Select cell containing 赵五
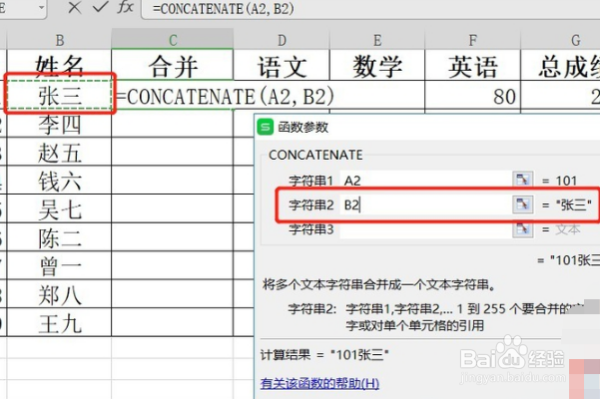This screenshot has width=600, height=399. [x=59, y=152]
